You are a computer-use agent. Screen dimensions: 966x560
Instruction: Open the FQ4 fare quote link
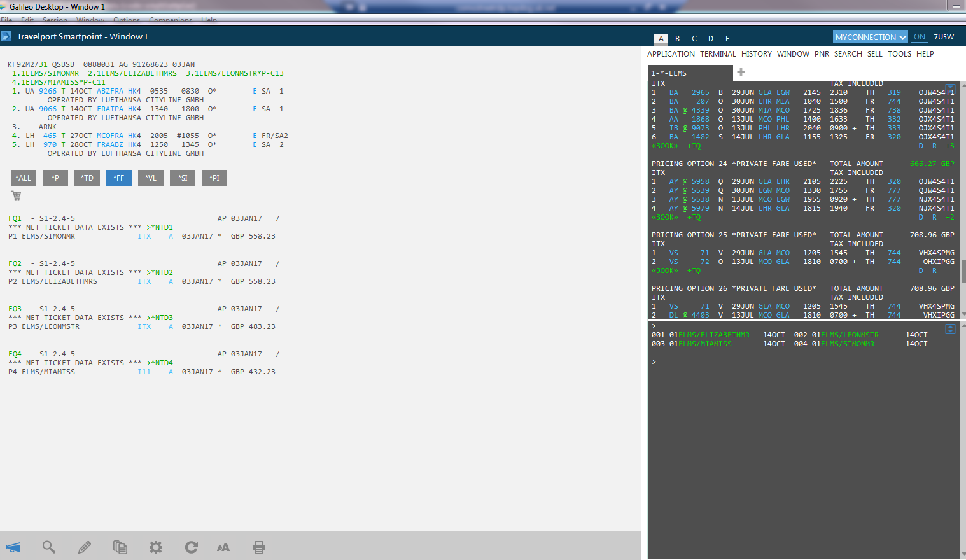pyautogui.click(x=15, y=354)
